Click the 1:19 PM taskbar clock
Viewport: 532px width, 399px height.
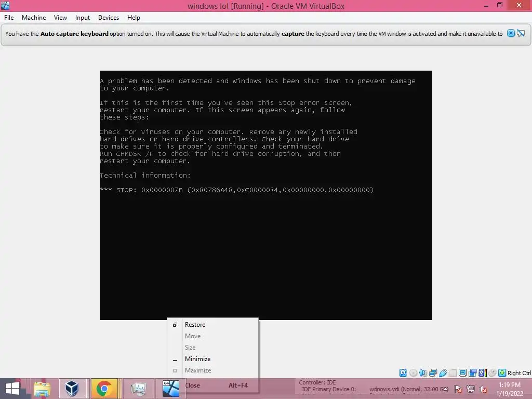pyautogui.click(x=510, y=385)
